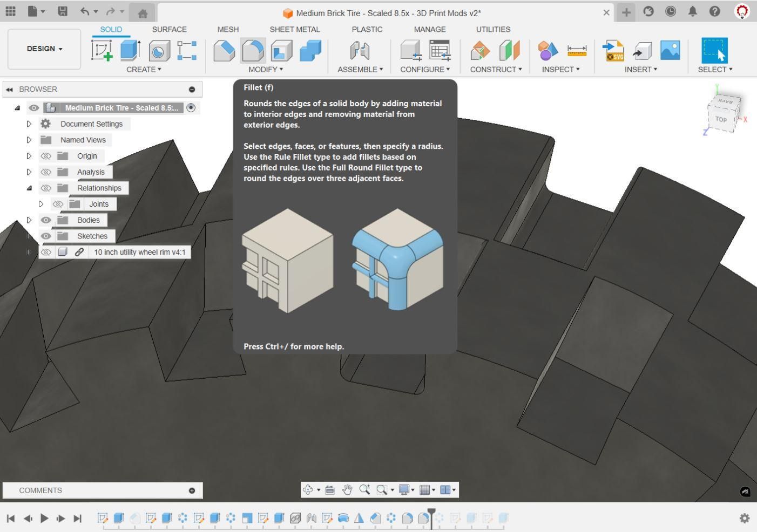Open the INSERT menu label

[x=641, y=70]
